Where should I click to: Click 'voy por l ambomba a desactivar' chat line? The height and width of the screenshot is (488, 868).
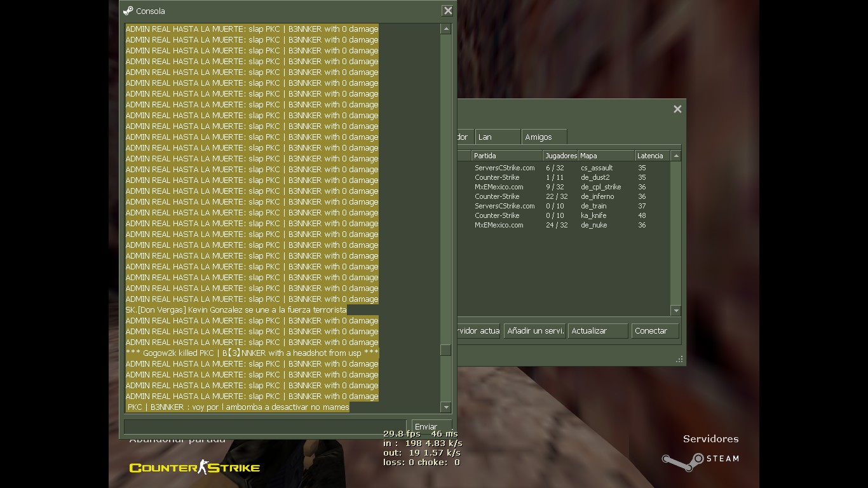tap(238, 407)
